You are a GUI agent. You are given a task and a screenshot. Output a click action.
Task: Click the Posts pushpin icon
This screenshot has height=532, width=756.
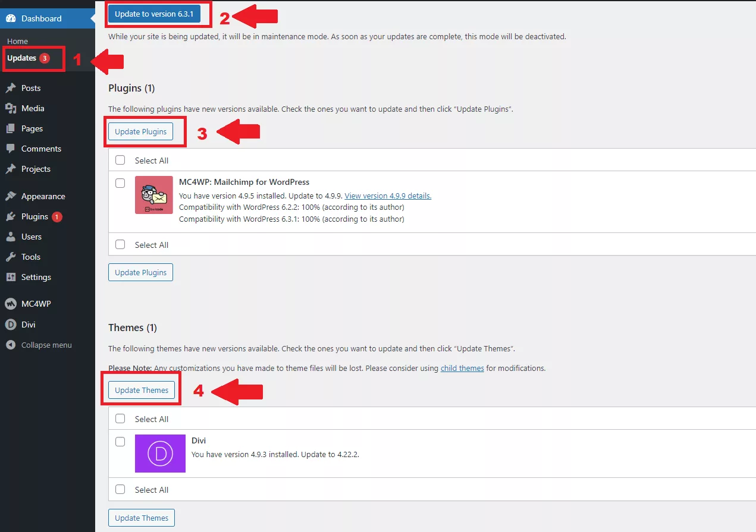11,88
